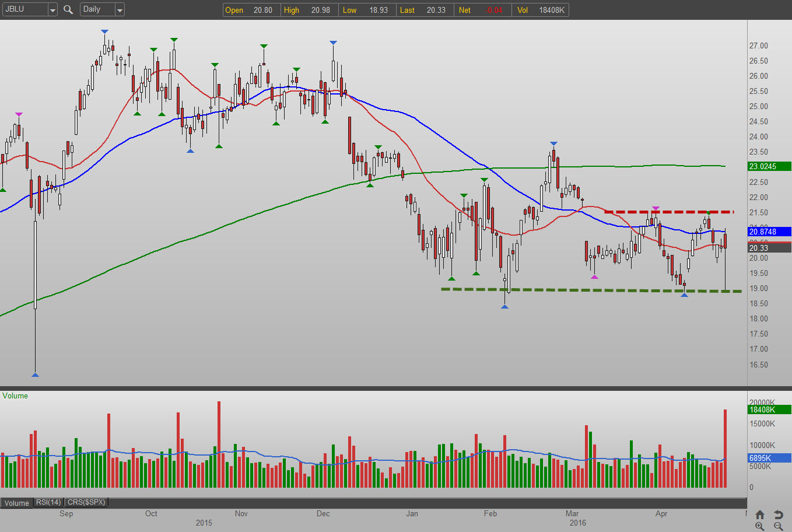Click the red dashed resistance line near 21.50
This screenshot has height=532, width=792.
(x=669, y=212)
